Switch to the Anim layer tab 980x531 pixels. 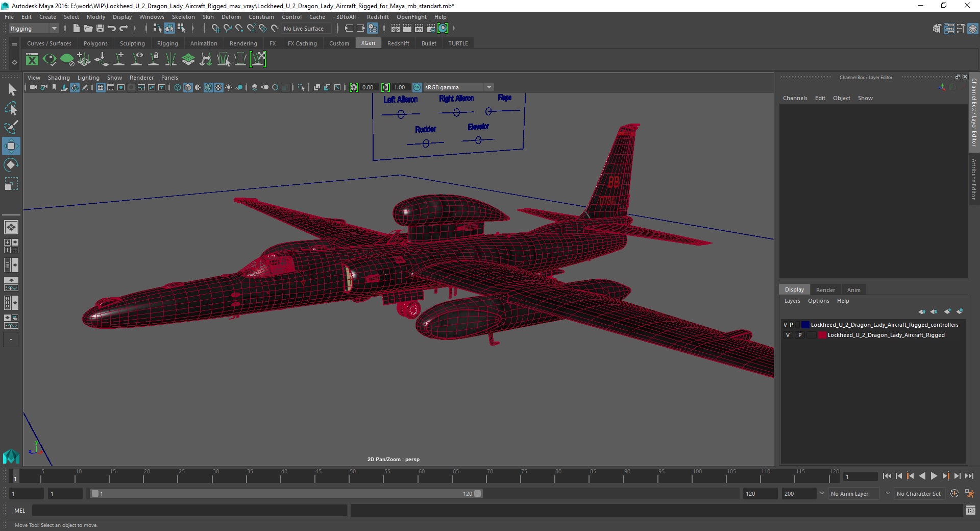click(x=854, y=290)
